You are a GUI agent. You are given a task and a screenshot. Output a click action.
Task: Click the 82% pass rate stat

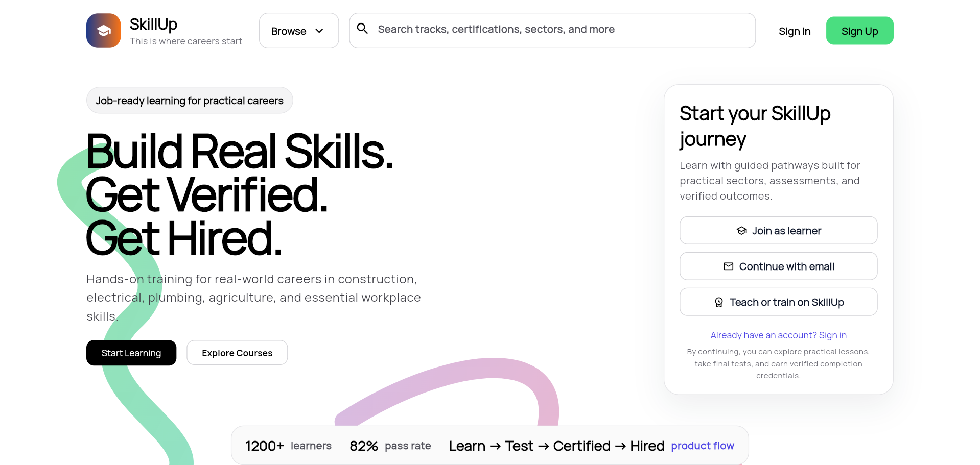point(389,445)
